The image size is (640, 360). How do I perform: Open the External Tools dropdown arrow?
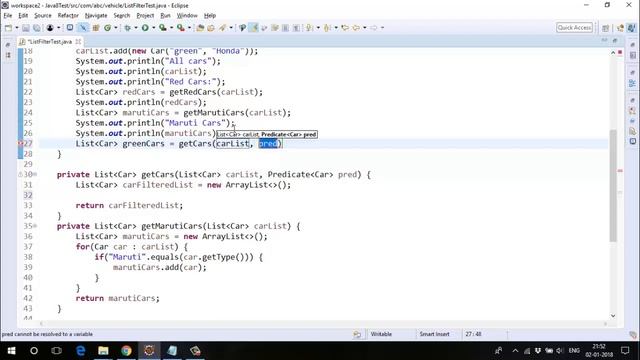pos(189,28)
